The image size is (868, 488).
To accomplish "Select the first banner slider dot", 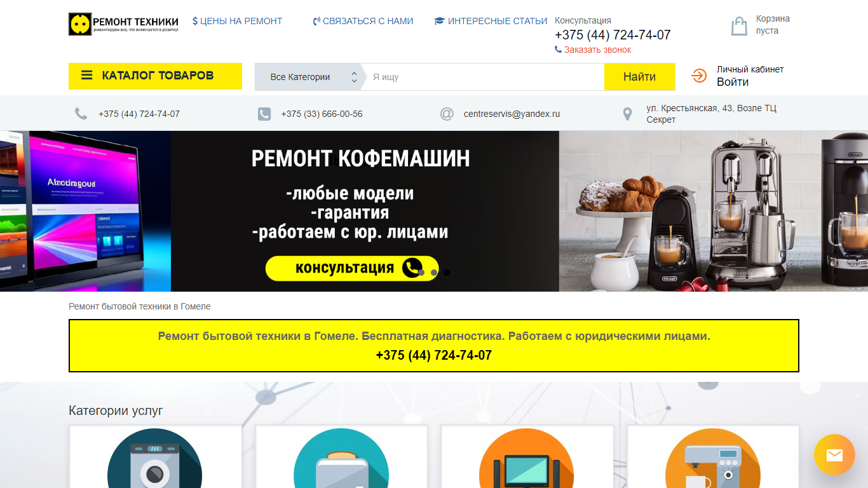I will click(x=421, y=272).
